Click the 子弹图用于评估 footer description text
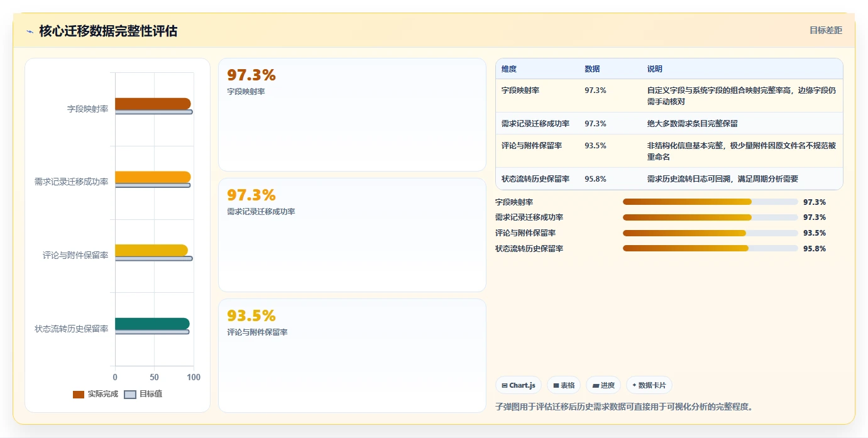This screenshot has width=868, height=438. (624, 407)
